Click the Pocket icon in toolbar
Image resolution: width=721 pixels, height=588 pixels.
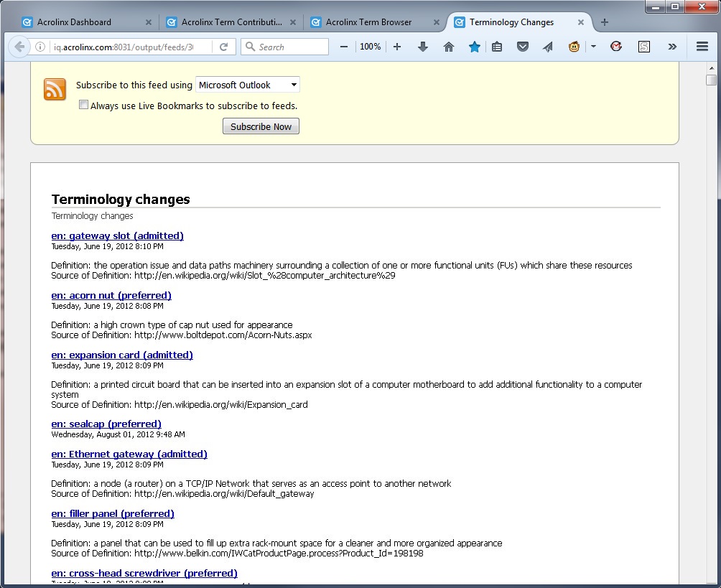[522, 47]
